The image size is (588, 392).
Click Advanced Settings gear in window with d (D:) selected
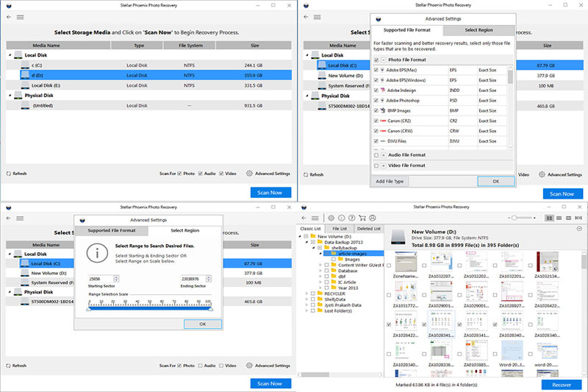[x=249, y=174]
